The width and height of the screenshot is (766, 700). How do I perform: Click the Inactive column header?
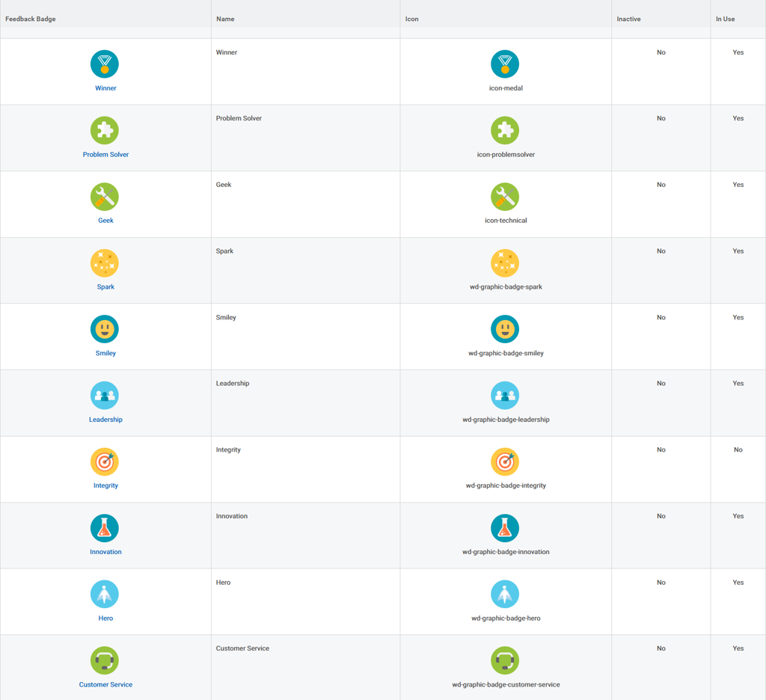click(628, 19)
